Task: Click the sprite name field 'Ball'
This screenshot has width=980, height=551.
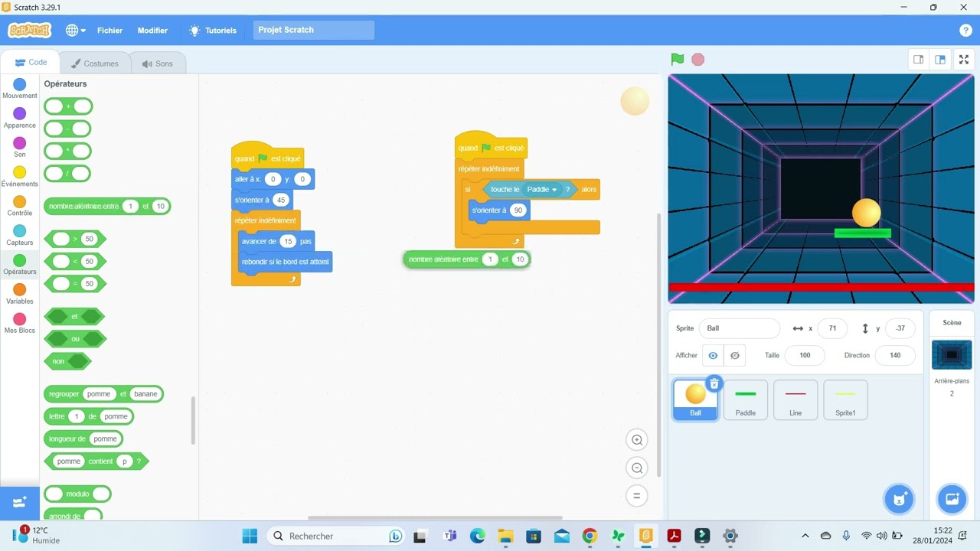Action: click(739, 328)
